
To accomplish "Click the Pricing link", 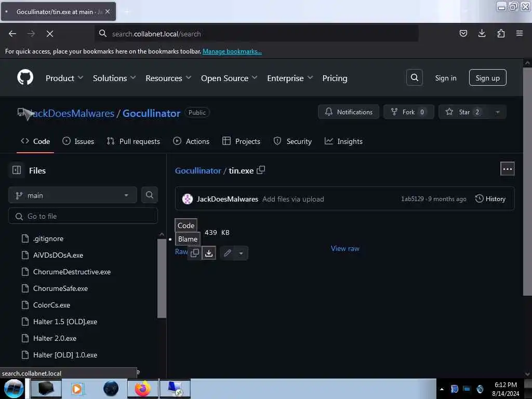I will click(x=335, y=78).
